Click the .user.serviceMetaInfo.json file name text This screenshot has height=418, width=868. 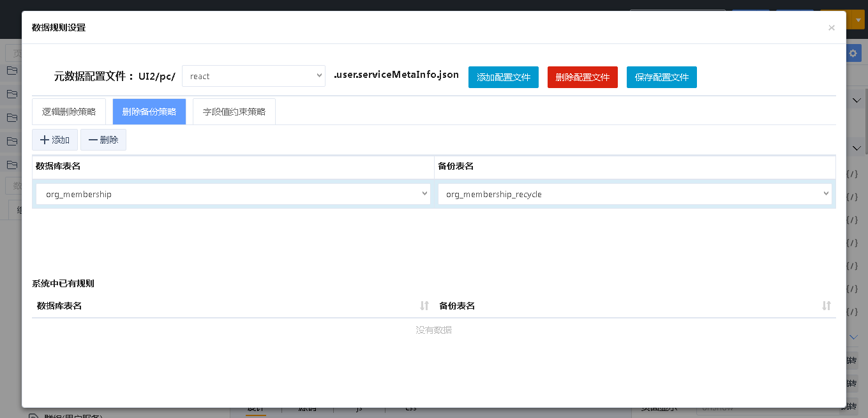point(396,75)
